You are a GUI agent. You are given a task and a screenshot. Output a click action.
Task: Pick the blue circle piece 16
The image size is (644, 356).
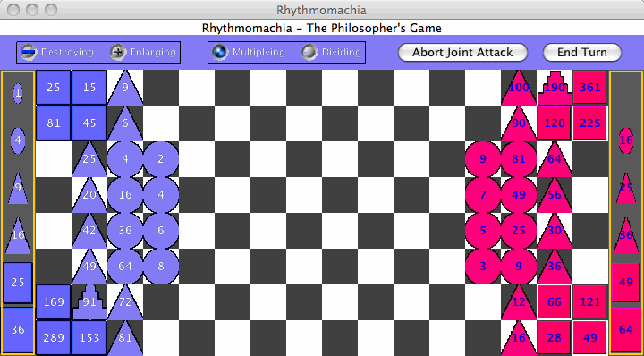coord(125,195)
